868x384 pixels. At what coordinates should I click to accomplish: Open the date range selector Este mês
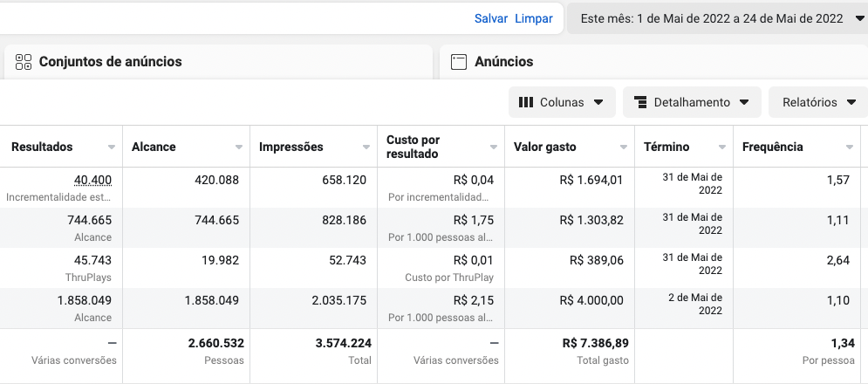tap(718, 19)
